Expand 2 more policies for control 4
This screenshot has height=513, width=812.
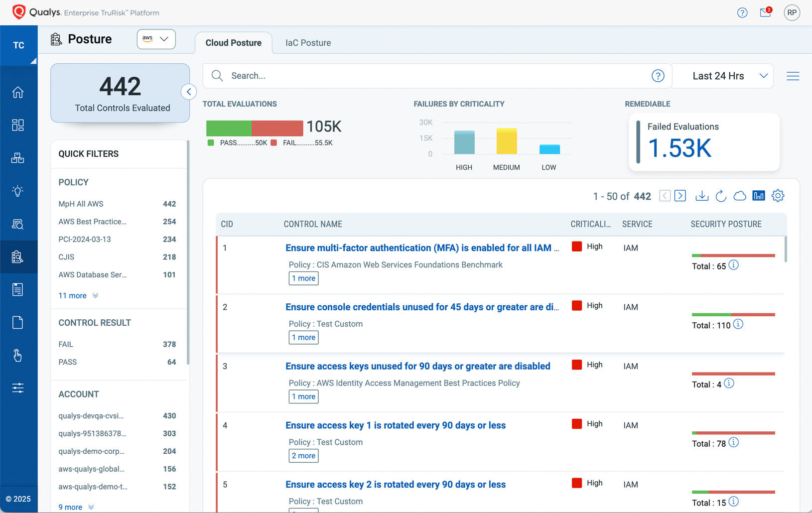(304, 456)
